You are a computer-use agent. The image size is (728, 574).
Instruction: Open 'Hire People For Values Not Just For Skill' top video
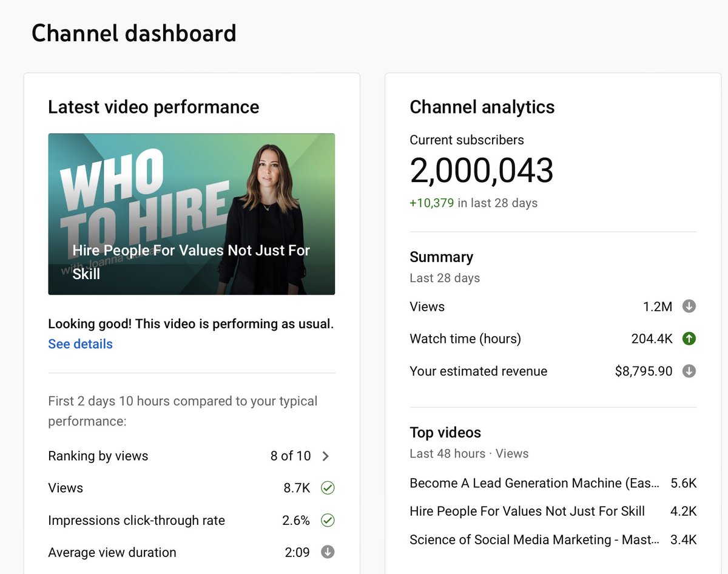527,512
